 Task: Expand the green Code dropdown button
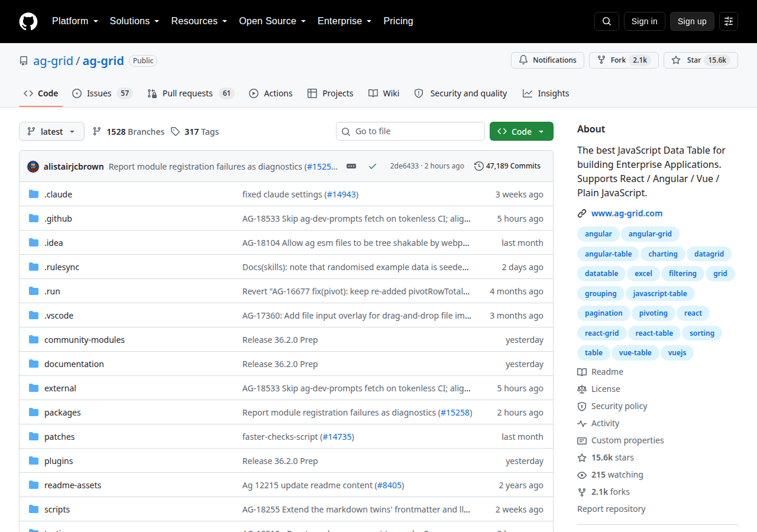pyautogui.click(x=522, y=131)
